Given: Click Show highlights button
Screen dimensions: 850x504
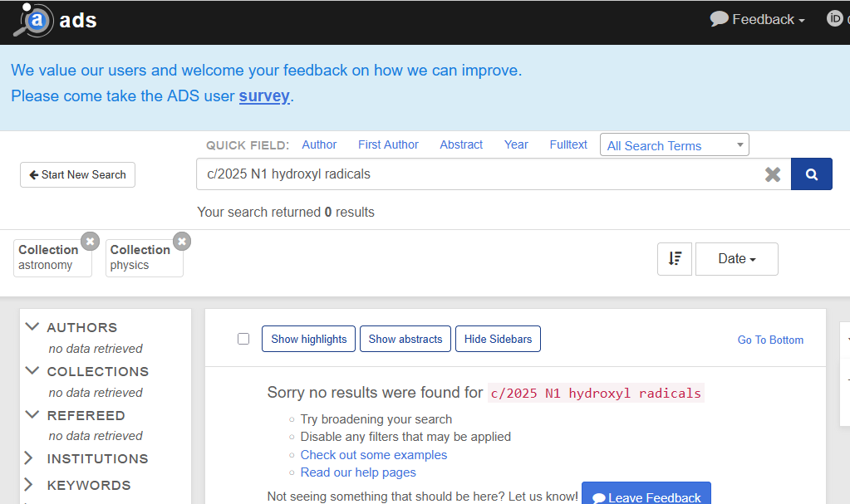Looking at the screenshot, I should pos(308,339).
